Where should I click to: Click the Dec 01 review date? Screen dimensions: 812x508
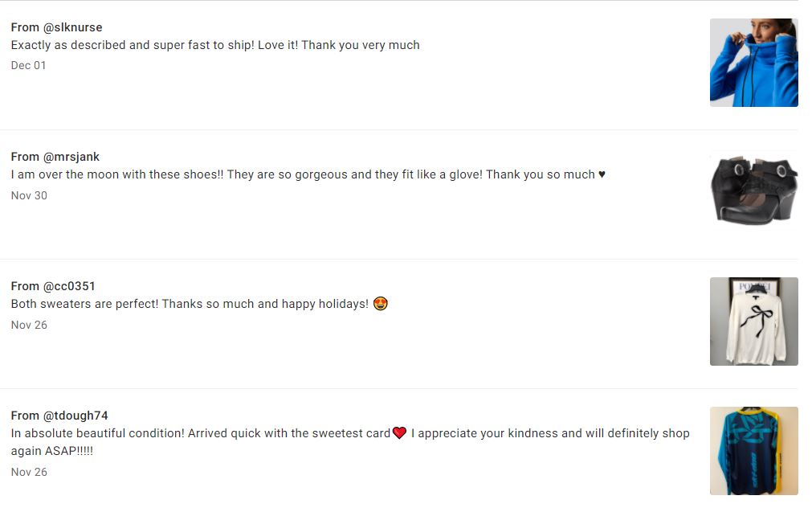(x=29, y=66)
